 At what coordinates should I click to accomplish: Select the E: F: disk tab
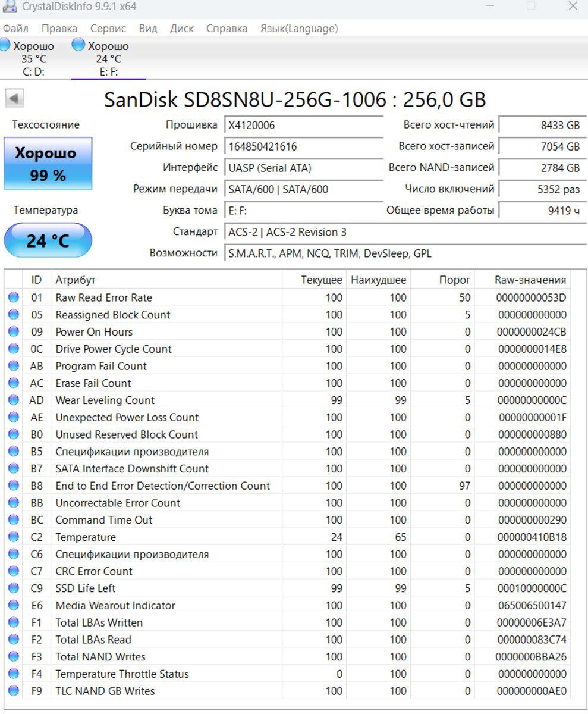[108, 58]
